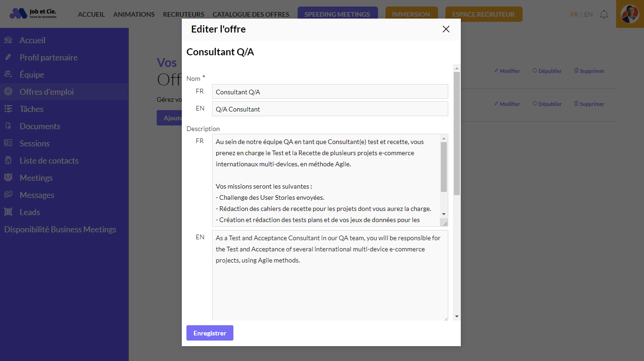Close the Editer l'offre dialog
The width and height of the screenshot is (644, 361).
[x=446, y=29]
